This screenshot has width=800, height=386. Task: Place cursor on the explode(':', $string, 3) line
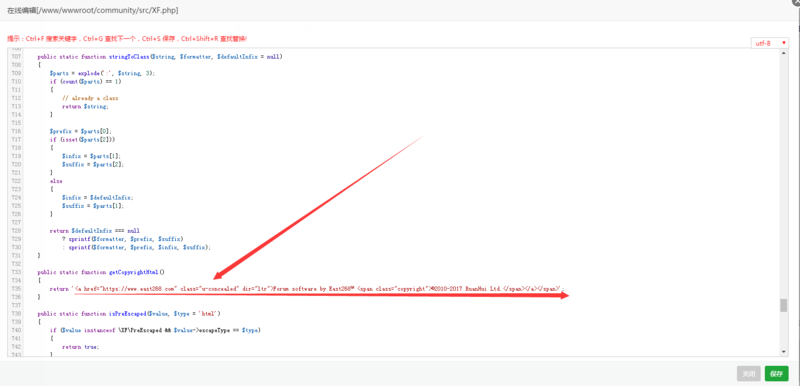tap(102, 73)
